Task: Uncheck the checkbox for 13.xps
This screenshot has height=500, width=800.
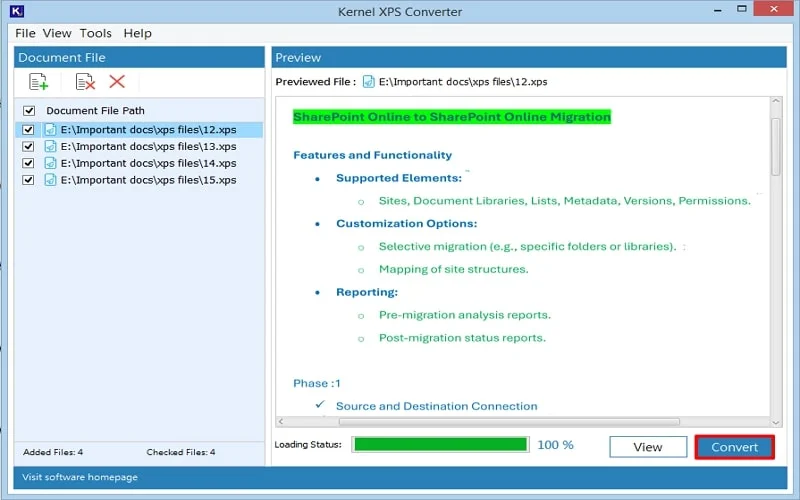Action: pos(28,146)
